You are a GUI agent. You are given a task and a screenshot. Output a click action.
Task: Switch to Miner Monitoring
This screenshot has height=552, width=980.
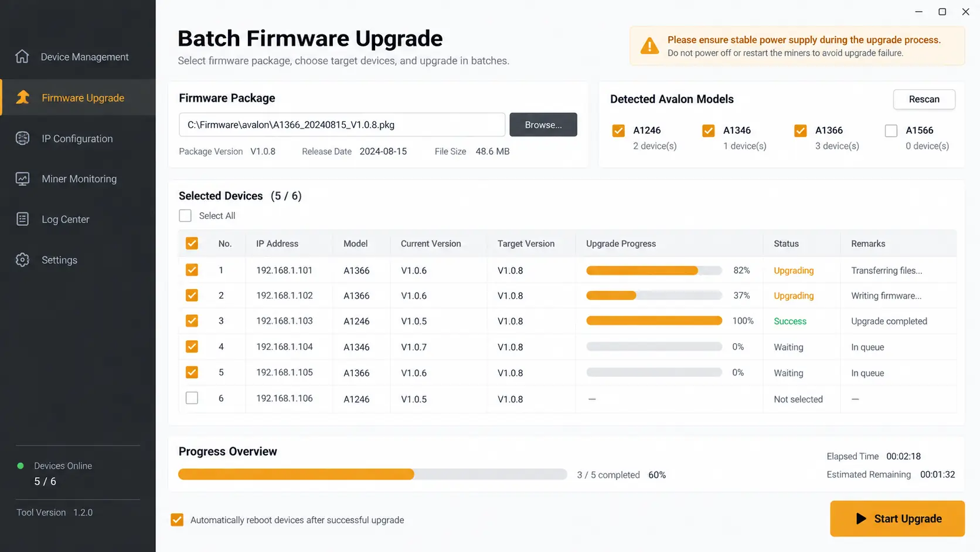click(78, 179)
